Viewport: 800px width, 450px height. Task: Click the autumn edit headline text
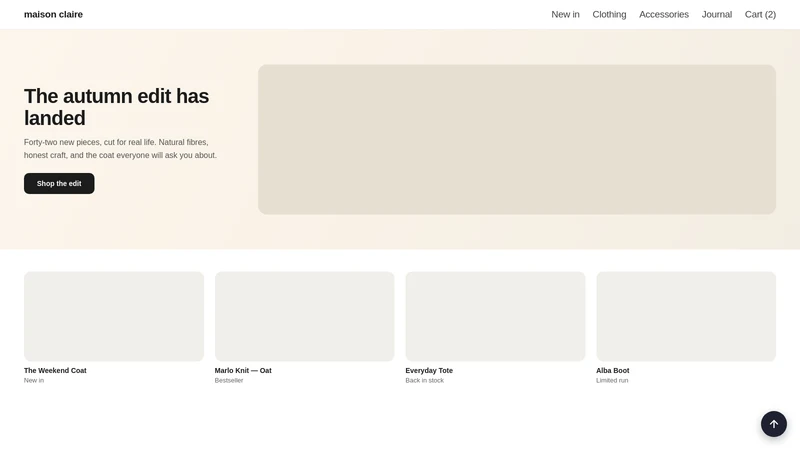point(116,107)
